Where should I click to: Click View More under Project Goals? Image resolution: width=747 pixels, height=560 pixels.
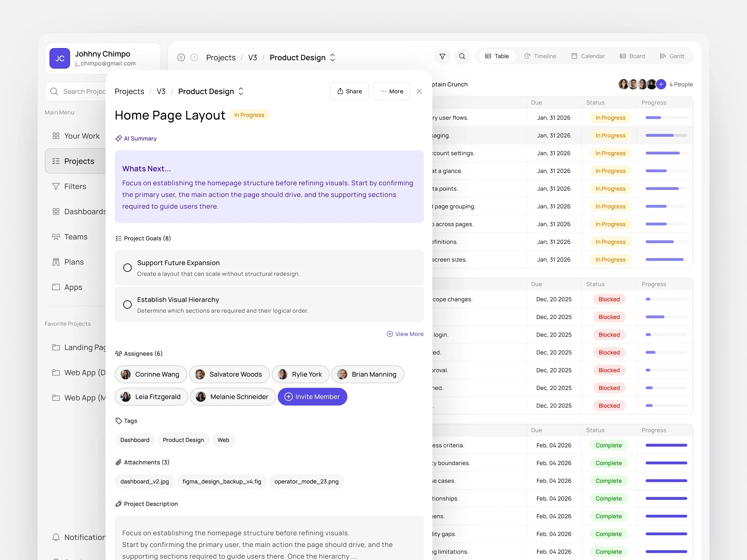point(405,334)
